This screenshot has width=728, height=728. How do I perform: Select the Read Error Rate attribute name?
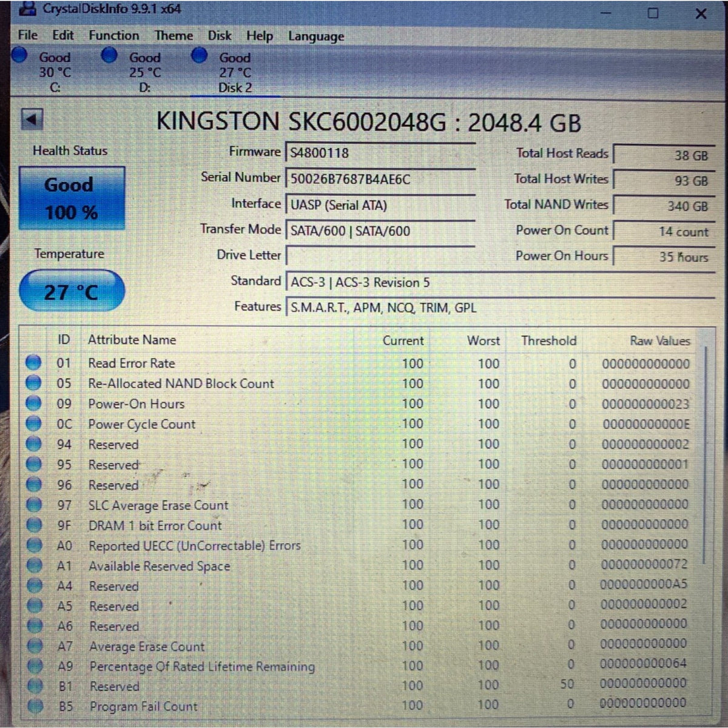[132, 363]
